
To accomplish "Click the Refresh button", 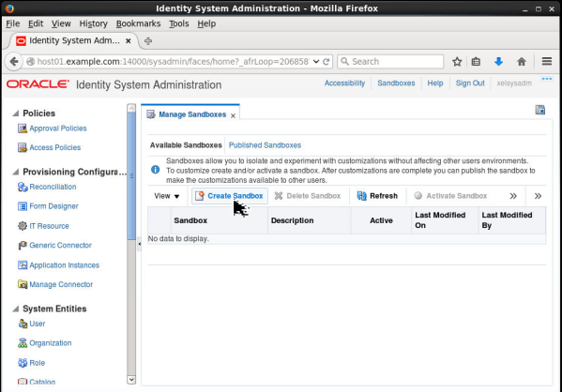I will click(x=377, y=196).
